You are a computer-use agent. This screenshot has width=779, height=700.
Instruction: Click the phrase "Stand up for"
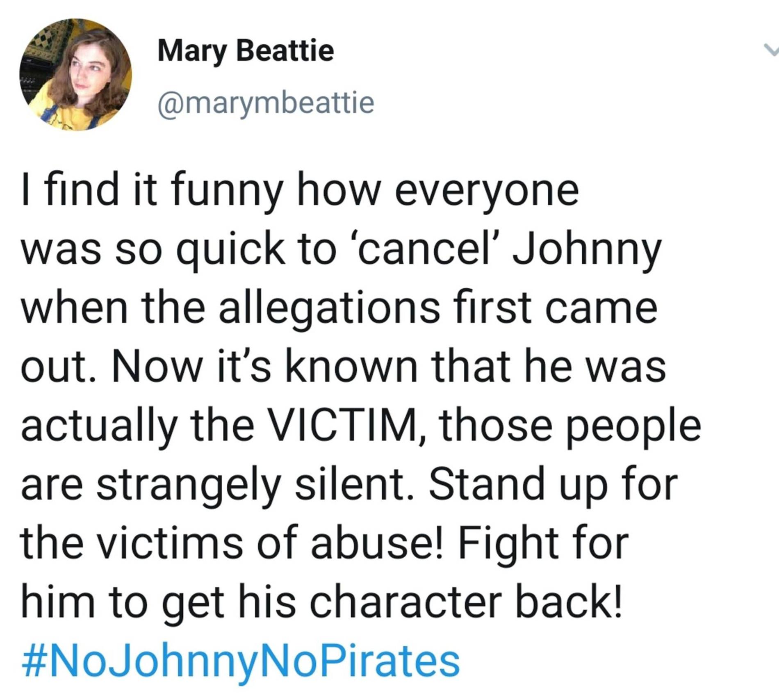click(552, 485)
